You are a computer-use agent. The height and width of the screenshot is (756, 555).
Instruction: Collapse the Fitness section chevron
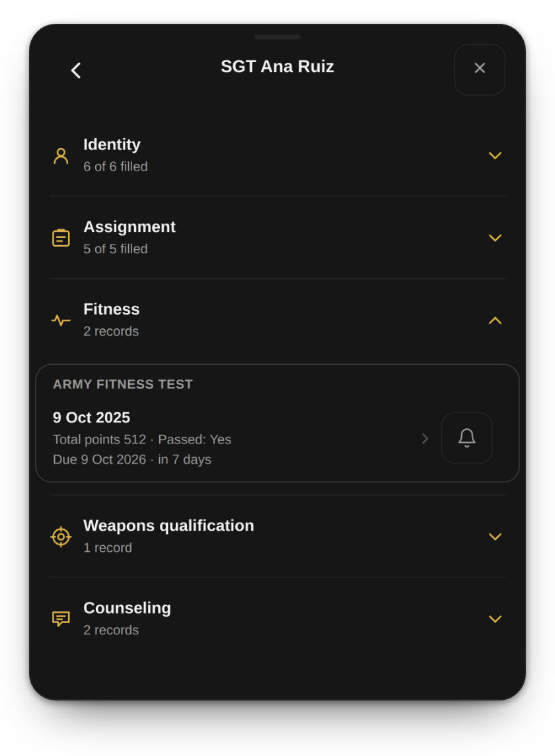496,320
